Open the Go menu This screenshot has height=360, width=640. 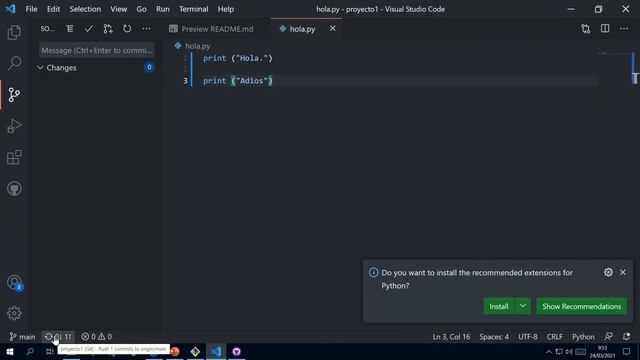141,9
